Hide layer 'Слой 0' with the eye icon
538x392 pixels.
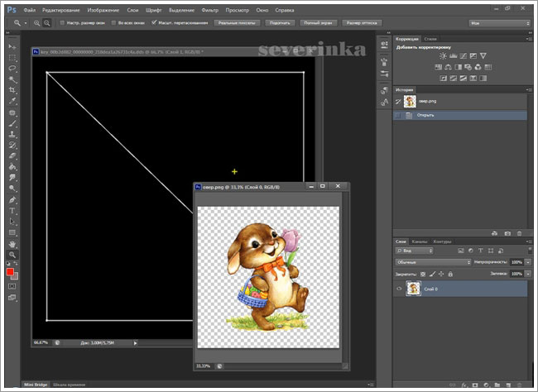point(399,289)
